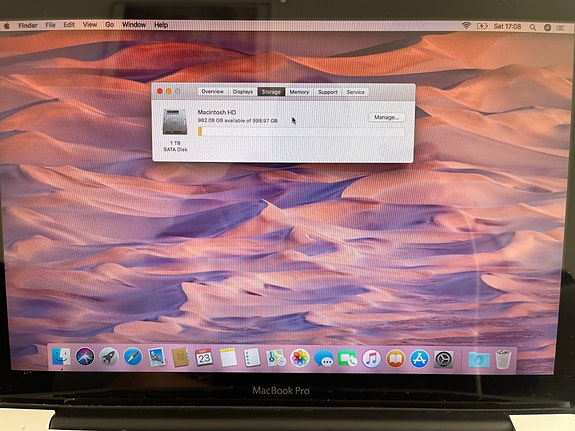Open the Wi-Fi status menu
Viewport: 575px width, 431px height.
click(466, 26)
